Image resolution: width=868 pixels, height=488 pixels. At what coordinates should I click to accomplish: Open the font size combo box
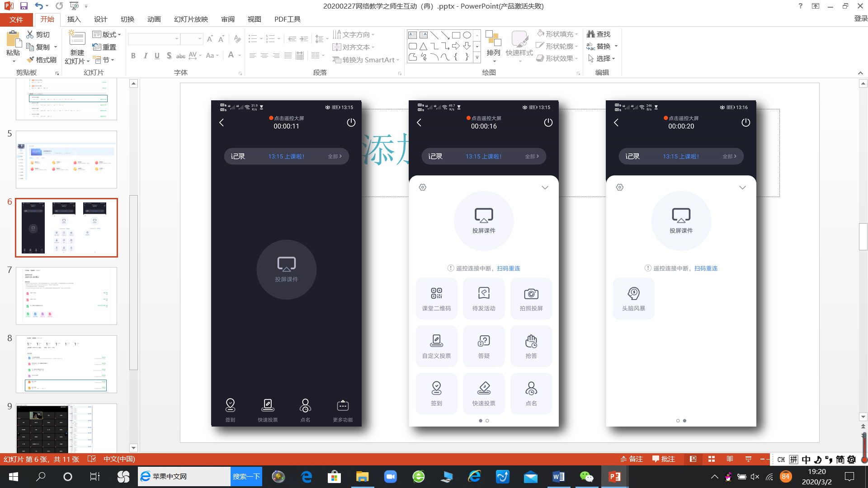192,39
